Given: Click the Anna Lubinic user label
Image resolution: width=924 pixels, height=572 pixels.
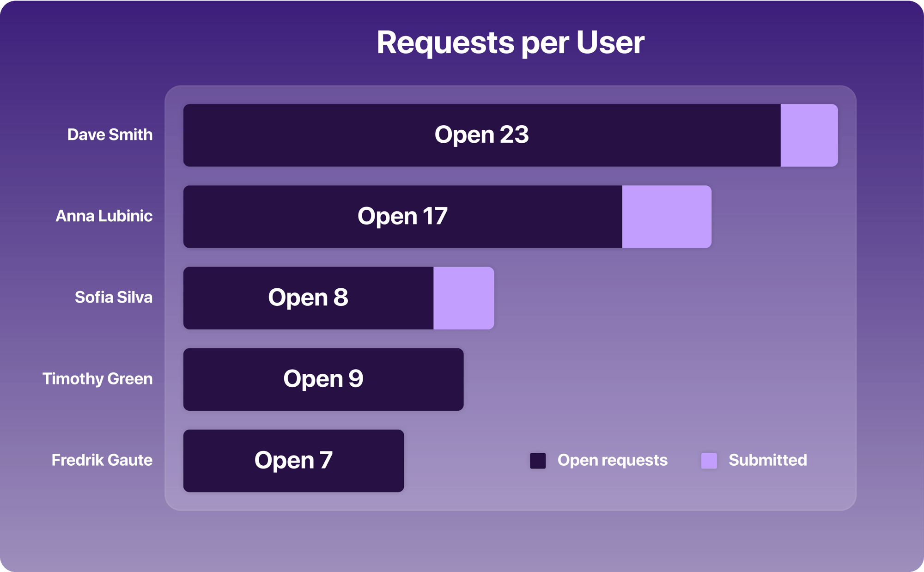Looking at the screenshot, I should click(104, 216).
